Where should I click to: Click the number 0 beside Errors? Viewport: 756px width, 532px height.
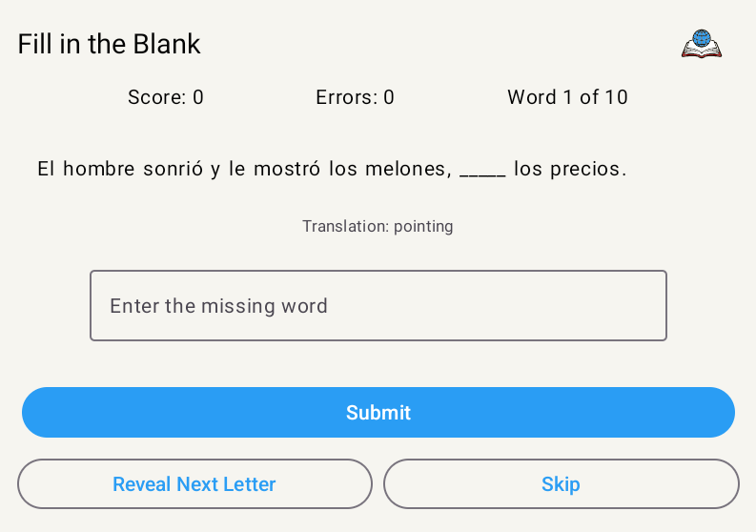[389, 97]
